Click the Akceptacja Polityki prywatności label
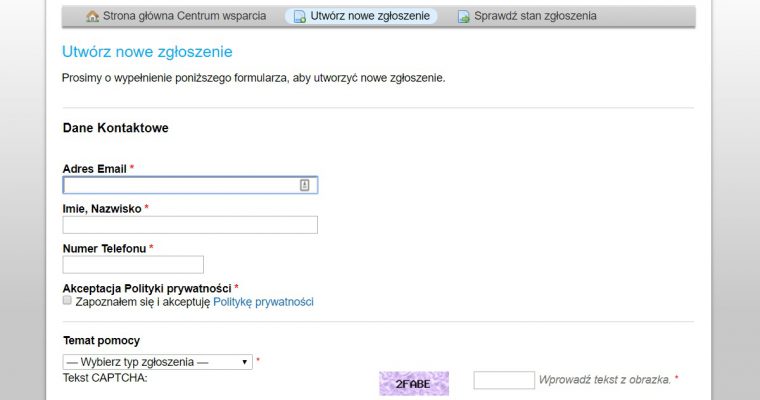 point(147,288)
